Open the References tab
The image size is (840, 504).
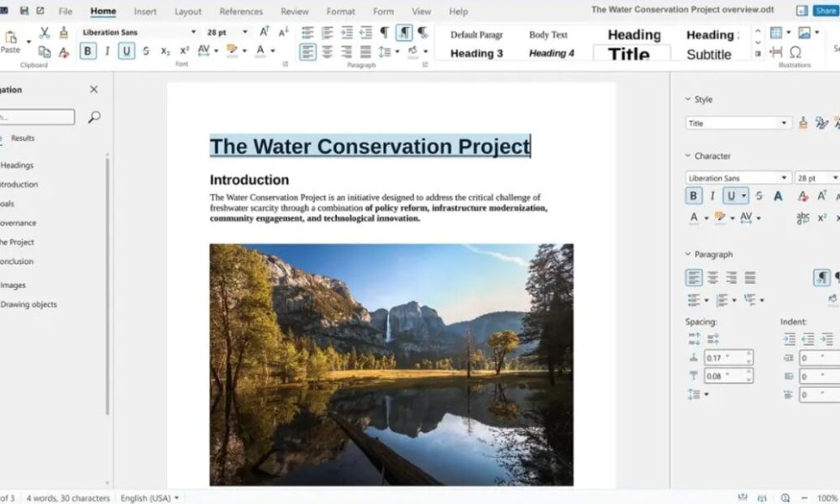[241, 11]
